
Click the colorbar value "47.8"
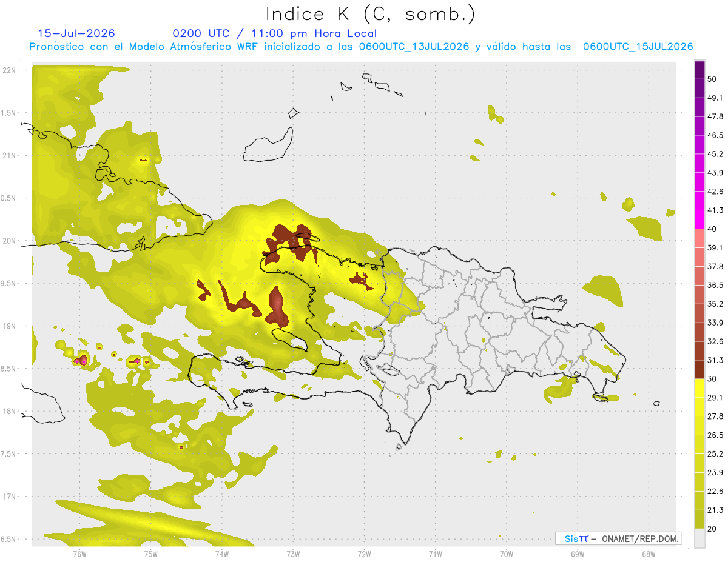[x=715, y=117]
